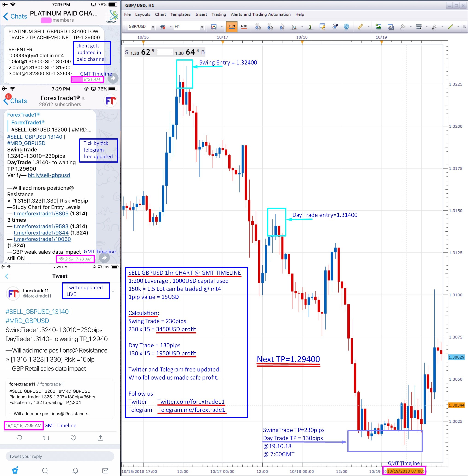Click the save chart image icon

(378, 26)
